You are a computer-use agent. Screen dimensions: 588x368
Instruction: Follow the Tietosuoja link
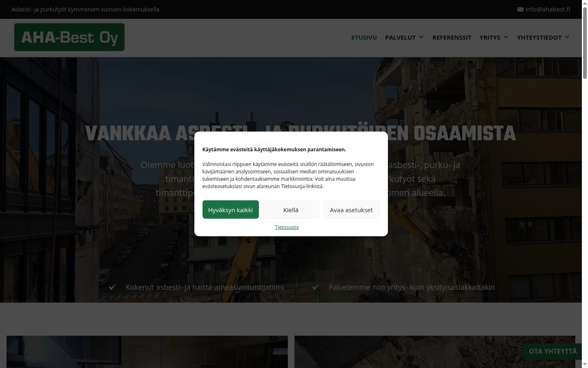[287, 227]
